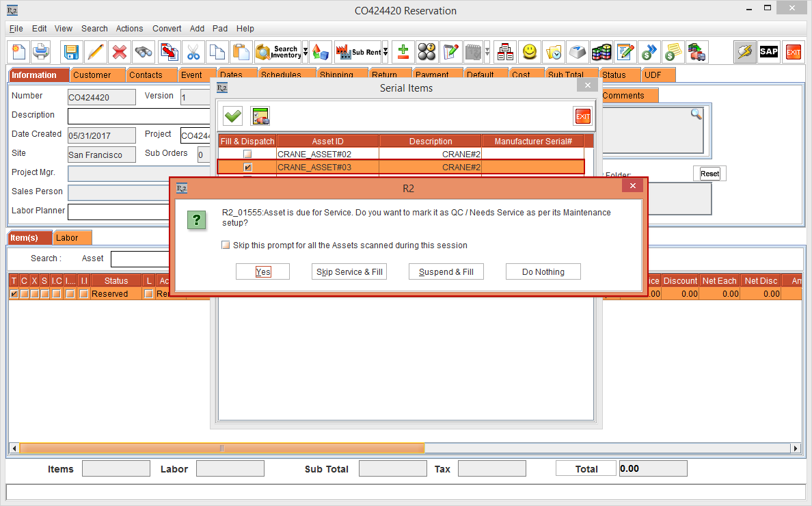Image resolution: width=812 pixels, height=506 pixels.
Task: Click the Yes button in dialog
Action: 263,272
